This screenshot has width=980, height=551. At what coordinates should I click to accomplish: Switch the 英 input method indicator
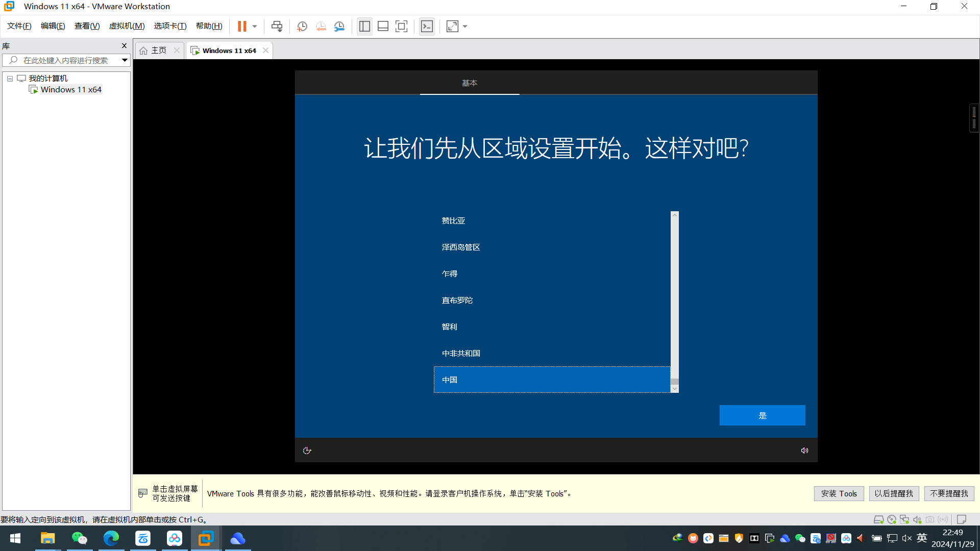coord(922,538)
